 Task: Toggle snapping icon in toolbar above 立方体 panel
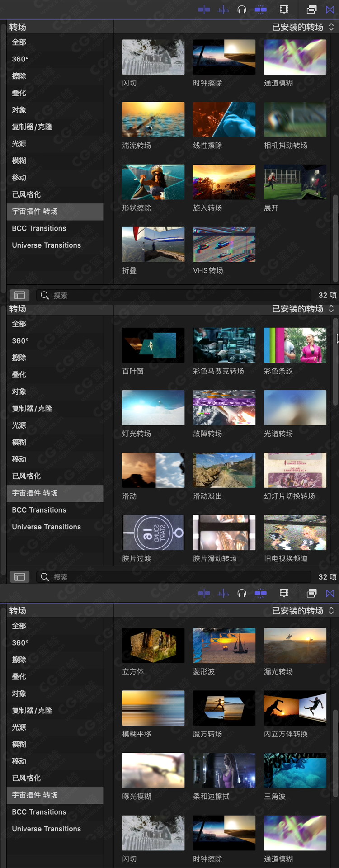(261, 593)
